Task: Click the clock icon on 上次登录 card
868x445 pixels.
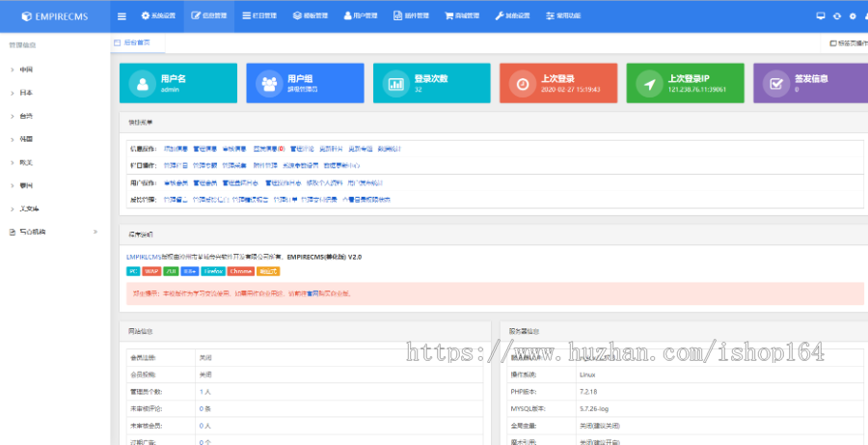Action: coord(522,84)
